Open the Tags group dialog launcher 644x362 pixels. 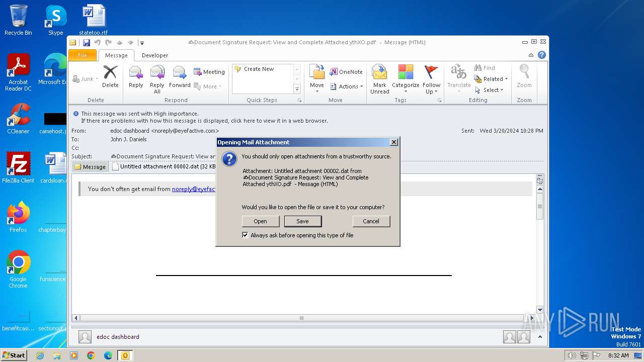(439, 101)
